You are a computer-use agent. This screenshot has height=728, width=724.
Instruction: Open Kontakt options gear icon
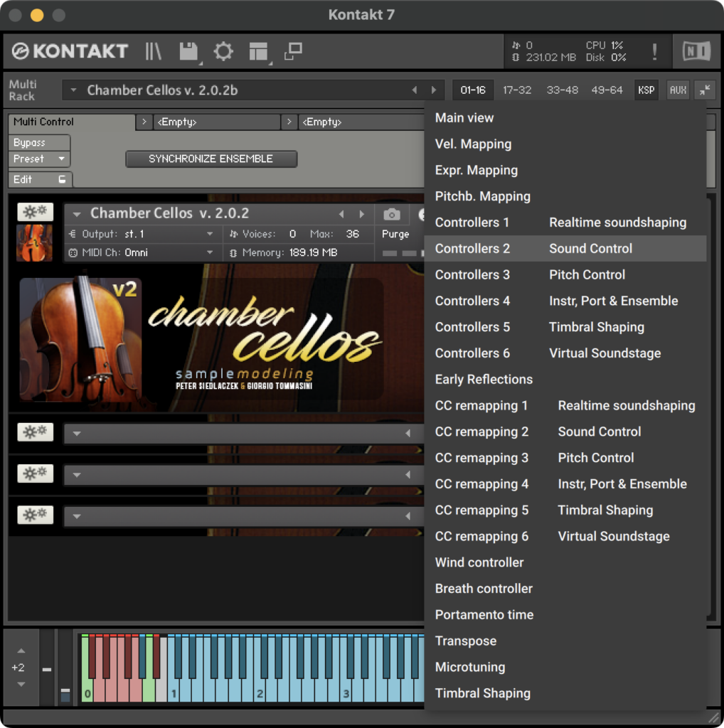(x=223, y=51)
